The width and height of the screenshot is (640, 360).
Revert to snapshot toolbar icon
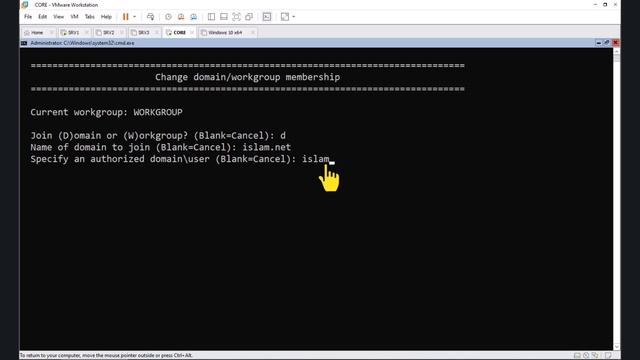point(181,17)
